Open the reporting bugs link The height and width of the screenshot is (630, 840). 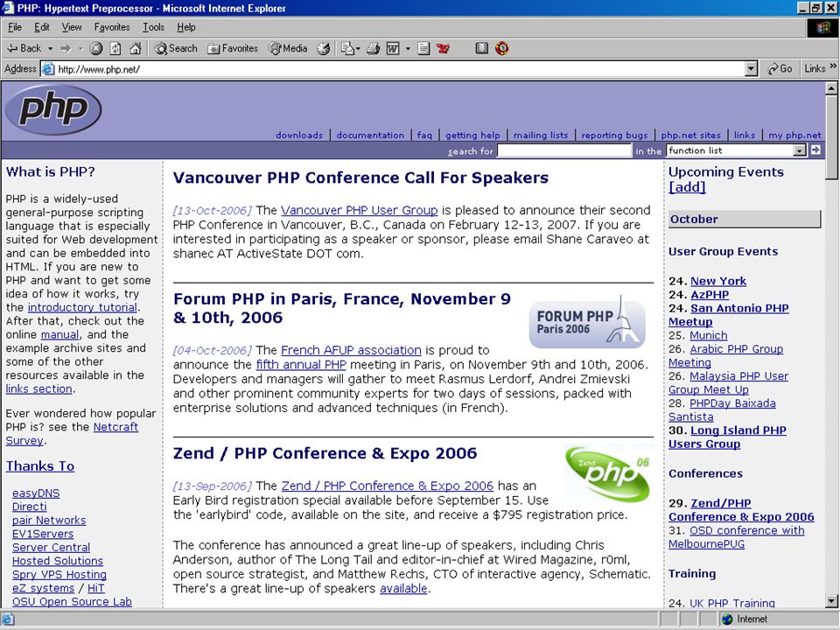(x=614, y=135)
